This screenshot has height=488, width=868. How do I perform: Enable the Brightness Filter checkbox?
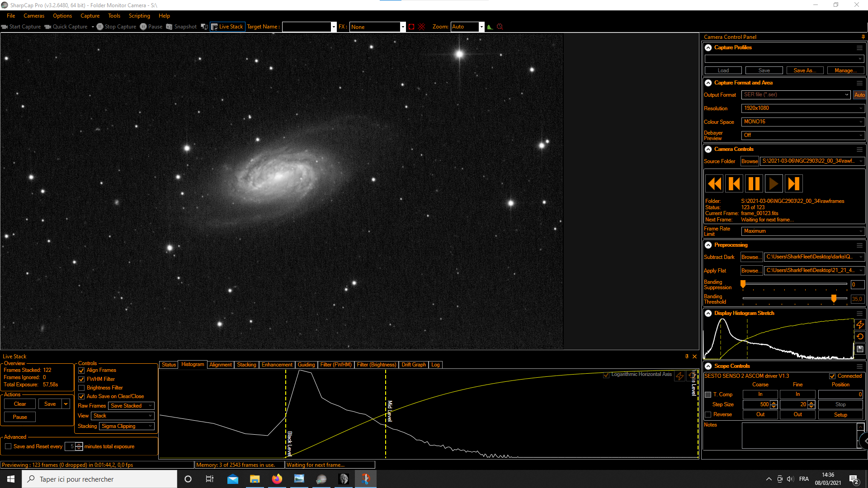pos(81,388)
